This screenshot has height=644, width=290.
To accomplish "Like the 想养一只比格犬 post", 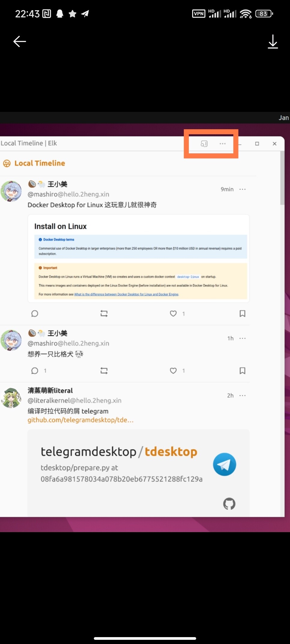I will click(173, 371).
